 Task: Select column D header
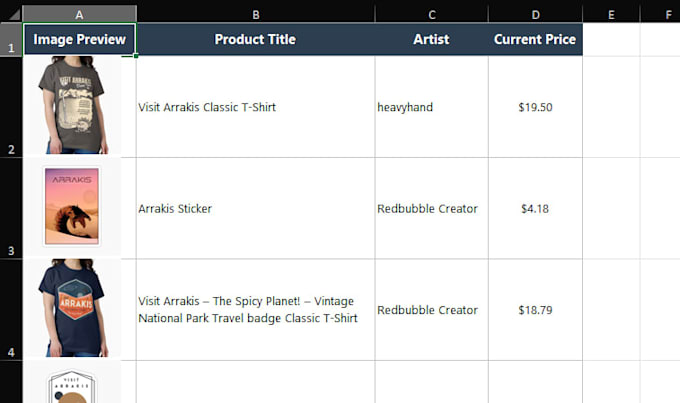tap(536, 14)
